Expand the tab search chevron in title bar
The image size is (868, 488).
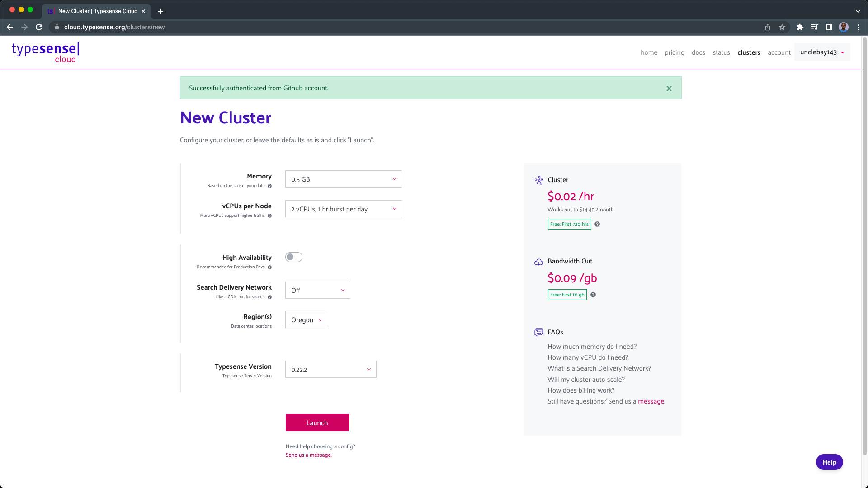tap(858, 11)
